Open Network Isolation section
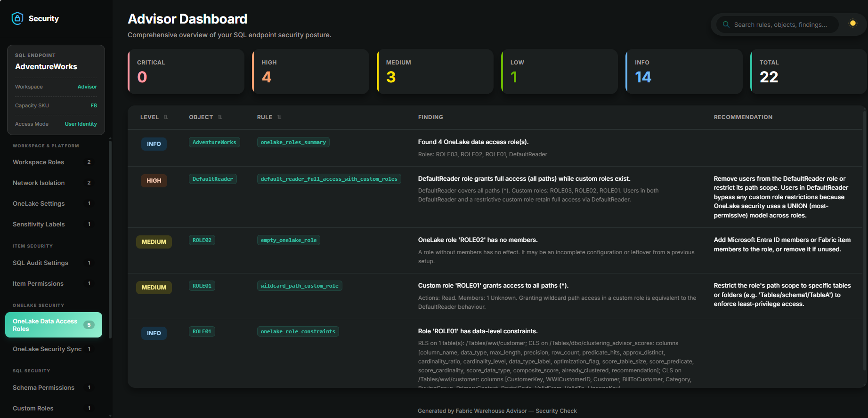The height and width of the screenshot is (418, 868). click(53, 183)
